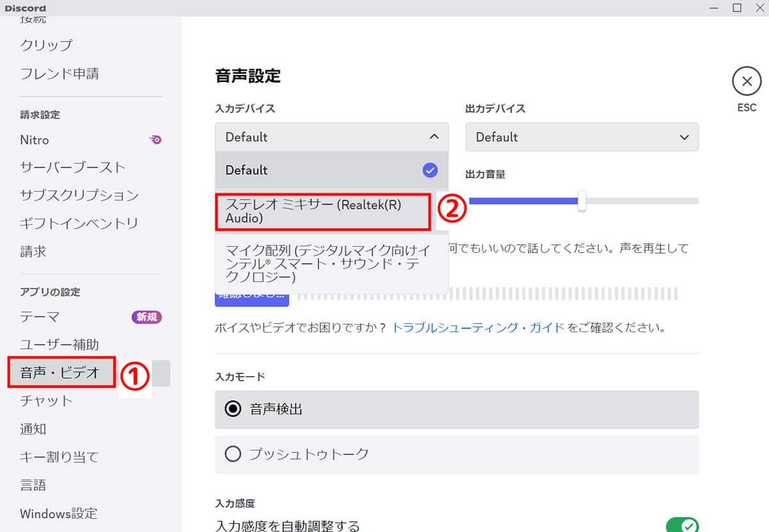Click the 入力感度 label
Image resolution: width=769 pixels, height=532 pixels.
[235, 504]
